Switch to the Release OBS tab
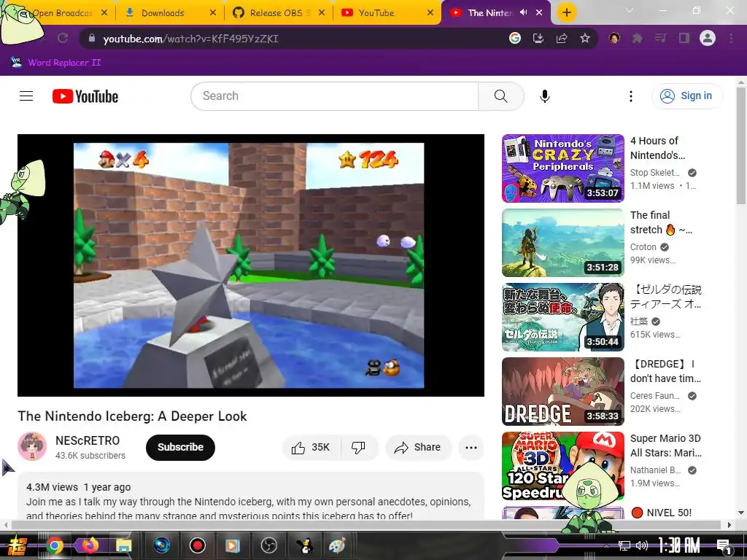The image size is (747, 560). tap(271, 13)
